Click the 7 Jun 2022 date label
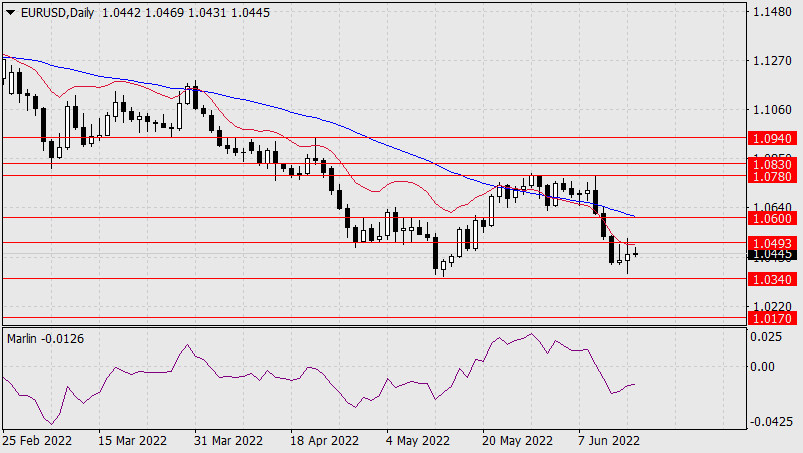Image resolution: width=803 pixels, height=453 pixels. (609, 441)
